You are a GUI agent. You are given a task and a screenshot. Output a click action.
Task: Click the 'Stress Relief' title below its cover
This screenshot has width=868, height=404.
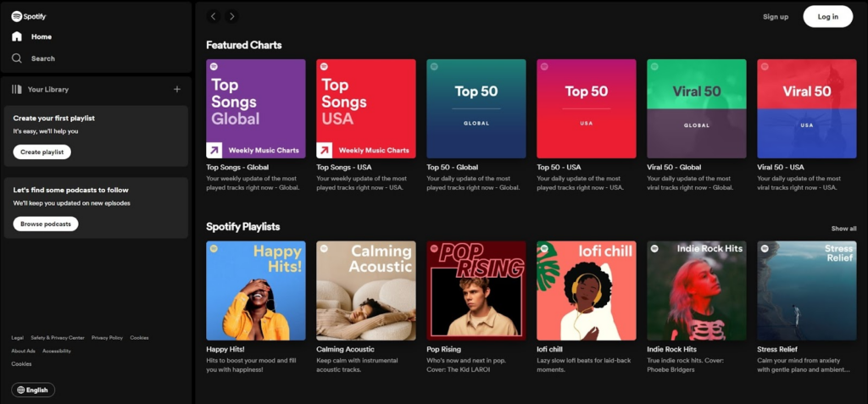click(x=777, y=349)
